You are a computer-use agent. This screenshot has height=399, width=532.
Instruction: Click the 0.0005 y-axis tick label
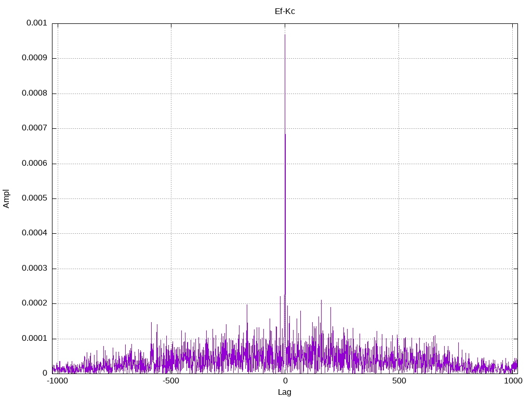(x=34, y=198)
